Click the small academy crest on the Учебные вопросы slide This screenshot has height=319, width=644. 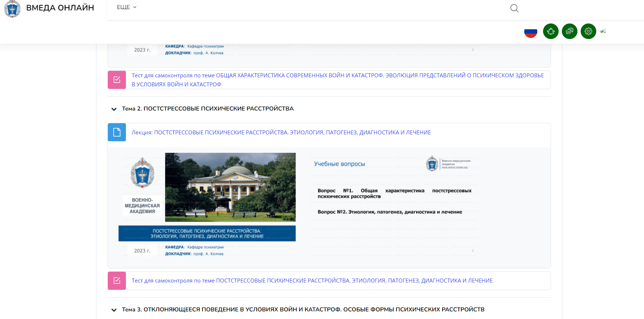[x=432, y=164]
